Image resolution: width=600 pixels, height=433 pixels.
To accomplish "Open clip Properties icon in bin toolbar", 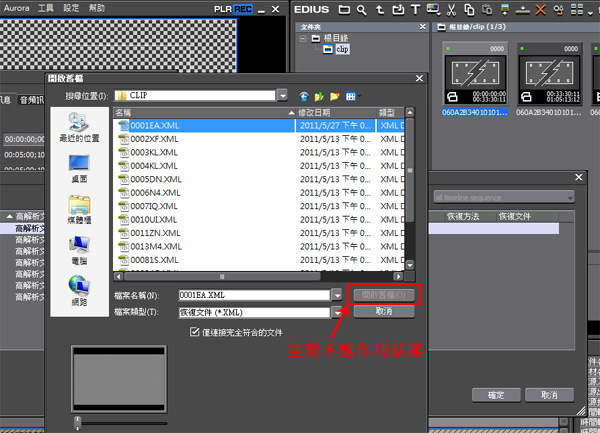I will [558, 10].
